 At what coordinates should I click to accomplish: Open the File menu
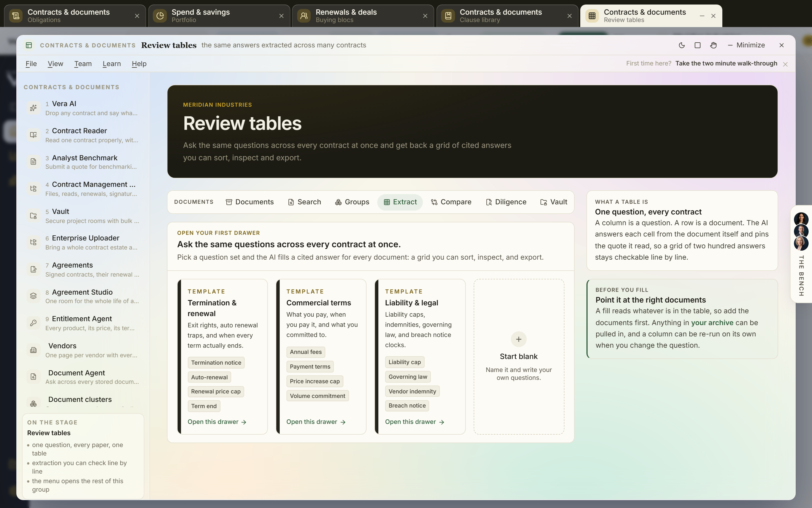[31, 63]
